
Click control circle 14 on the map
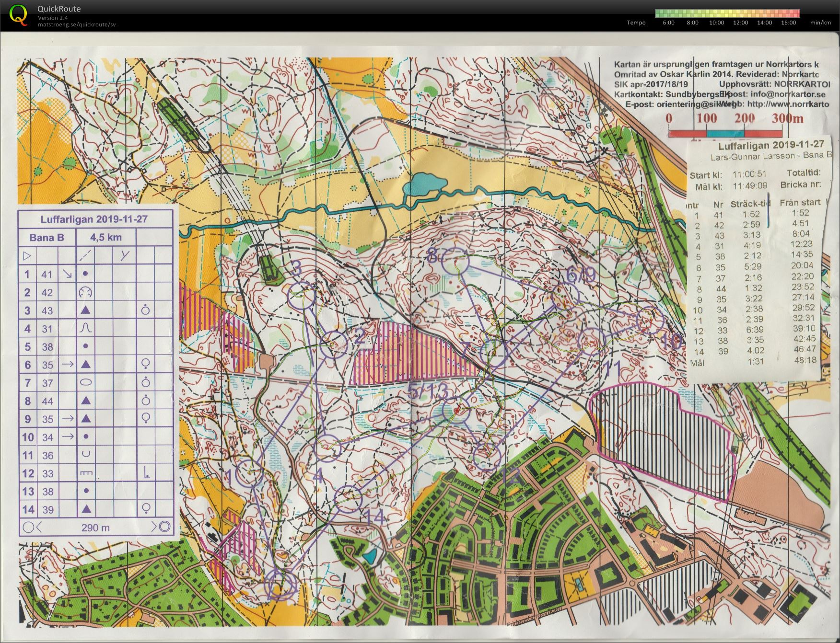tap(348, 499)
